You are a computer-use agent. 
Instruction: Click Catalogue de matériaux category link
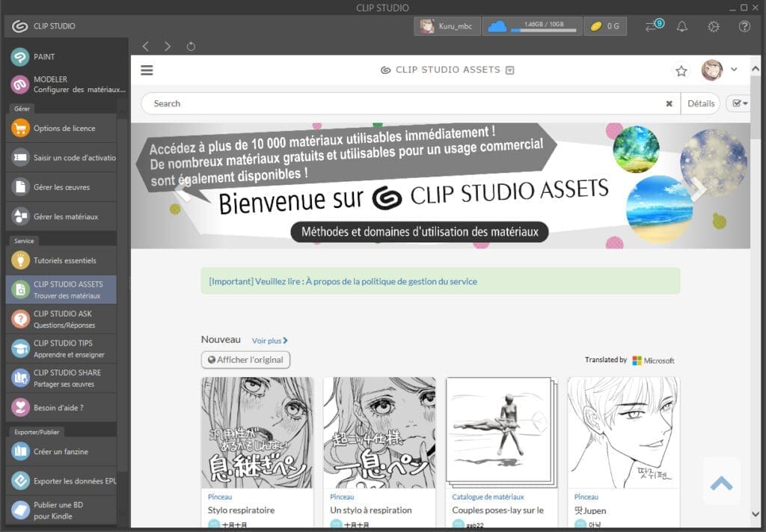488,497
